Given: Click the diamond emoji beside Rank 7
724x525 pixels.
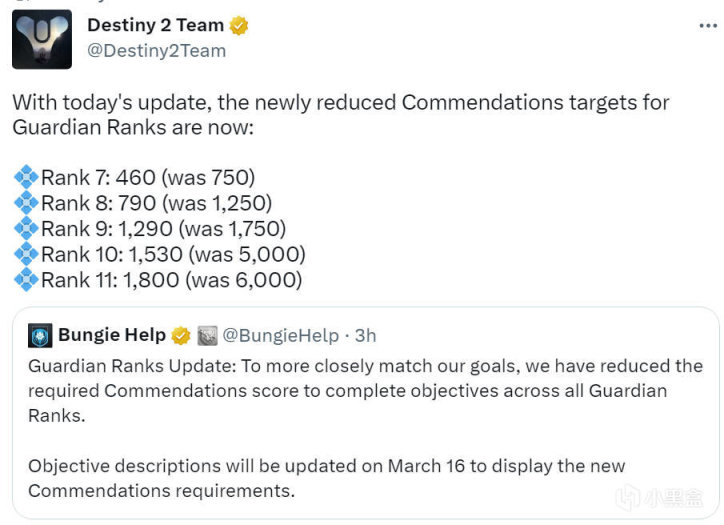Looking at the screenshot, I should tap(25, 178).
